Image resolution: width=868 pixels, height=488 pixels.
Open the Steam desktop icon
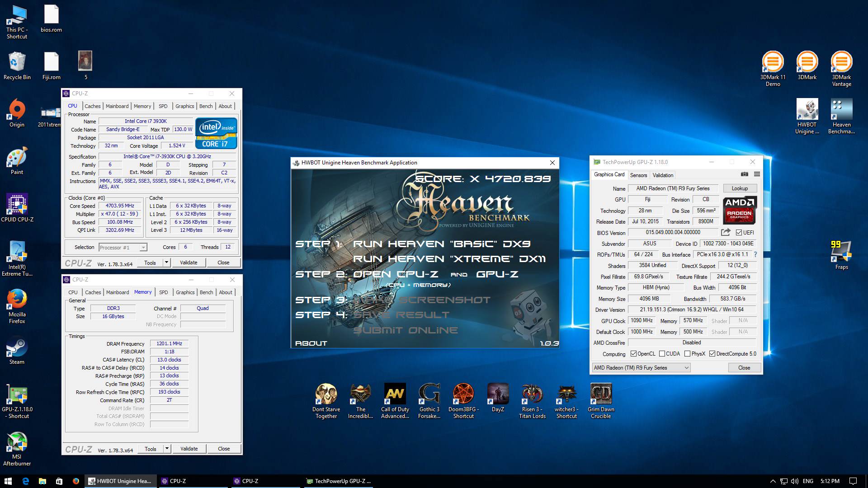point(17,351)
